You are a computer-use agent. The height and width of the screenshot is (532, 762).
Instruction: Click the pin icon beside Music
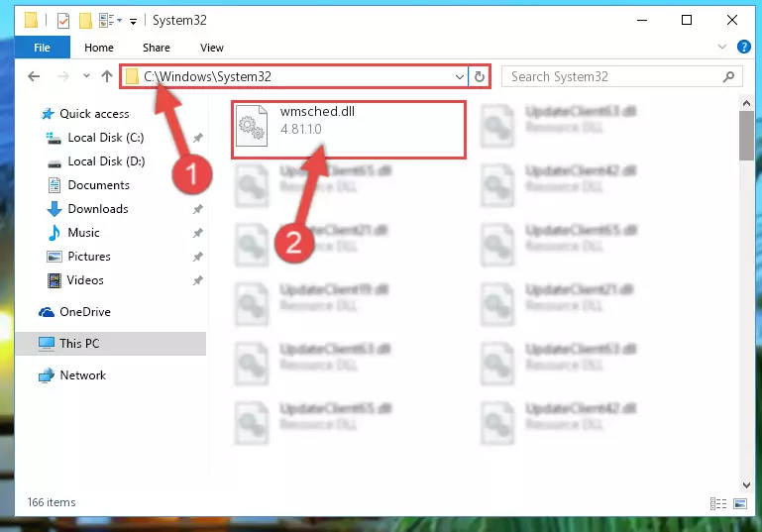coord(197,233)
